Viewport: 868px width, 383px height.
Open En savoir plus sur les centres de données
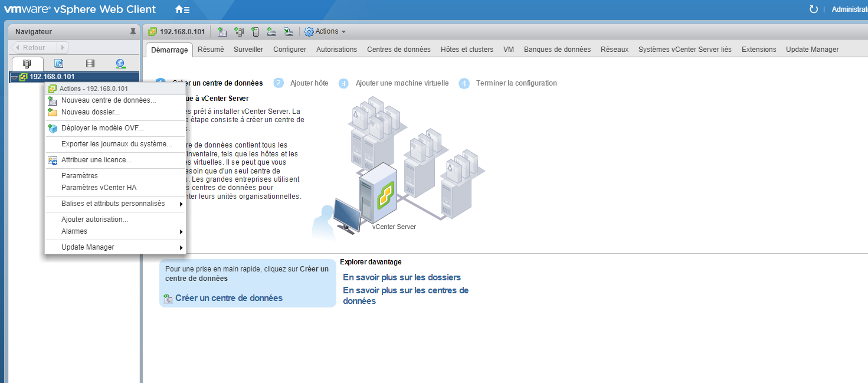[405, 296]
